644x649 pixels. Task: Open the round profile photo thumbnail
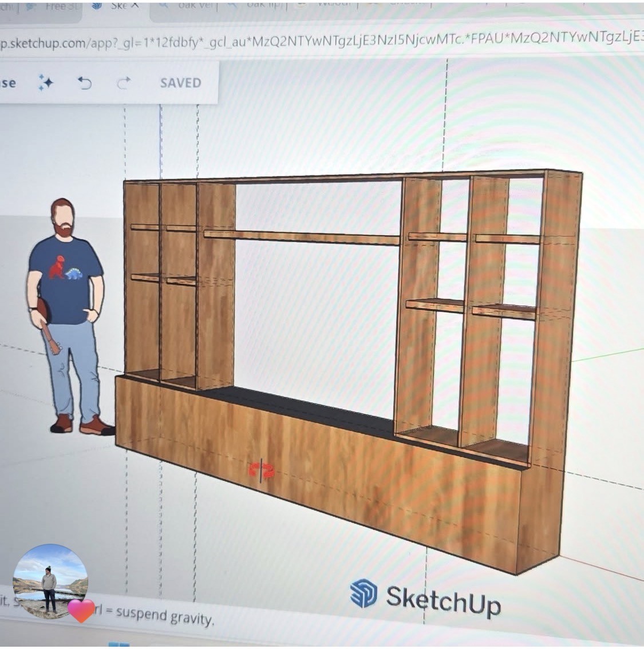pyautogui.click(x=50, y=581)
